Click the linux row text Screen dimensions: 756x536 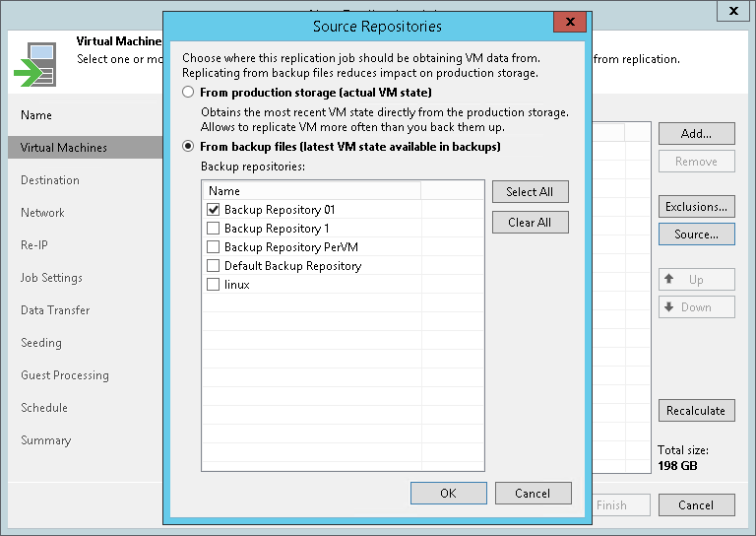pyautogui.click(x=237, y=285)
